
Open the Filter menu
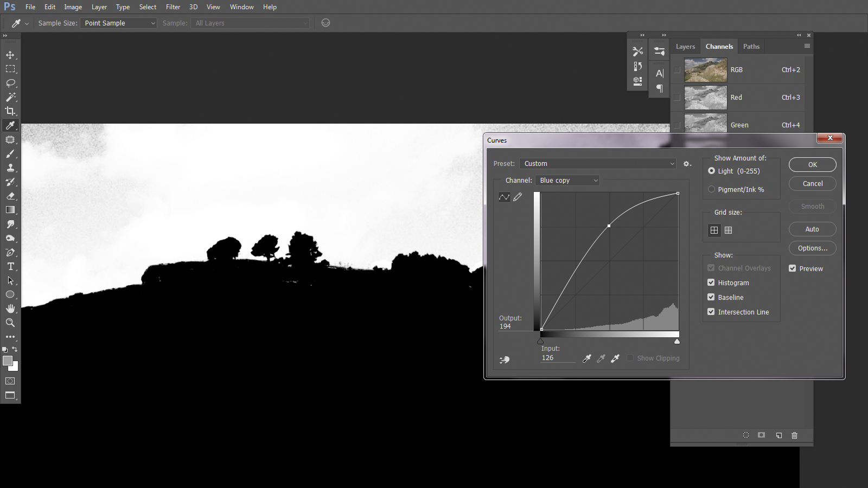pos(173,7)
